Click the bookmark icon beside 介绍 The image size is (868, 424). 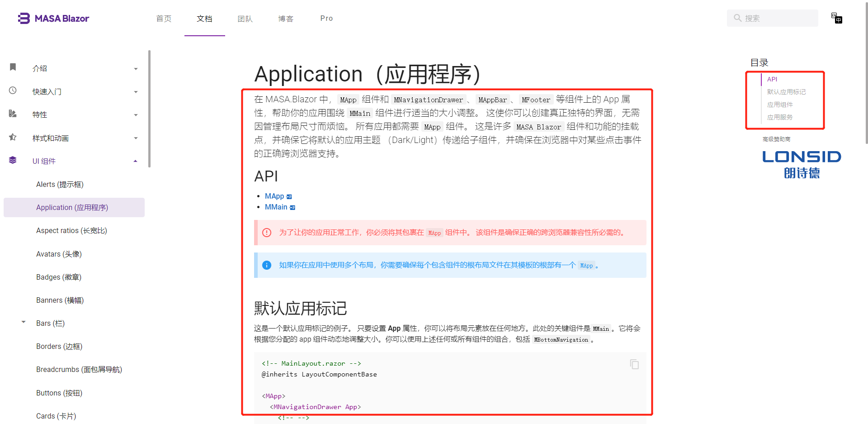(13, 67)
